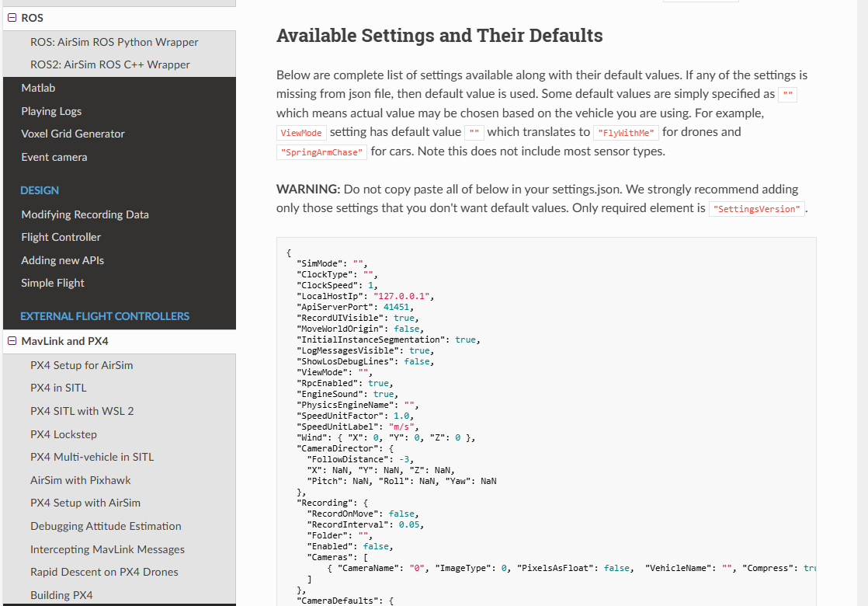Viewport: 868px width, 606px height.
Task: Select Voxel Grid Generator sidebar entry
Action: pos(73,134)
